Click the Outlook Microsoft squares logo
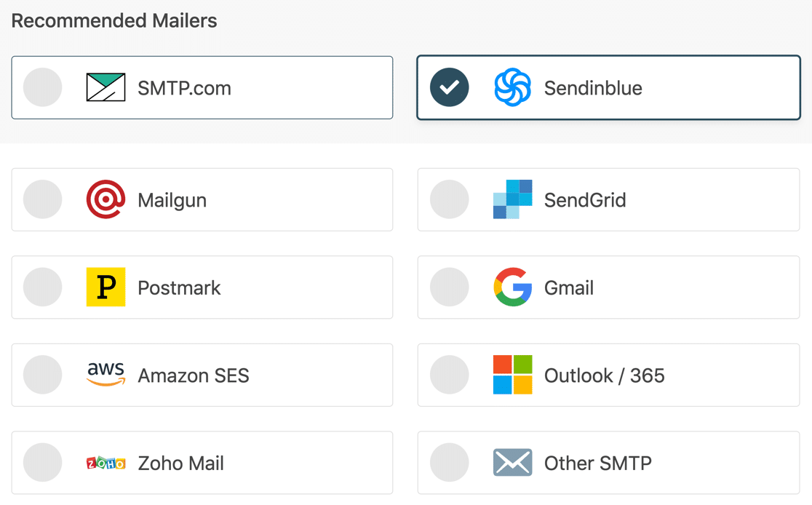This screenshot has height=505, width=812. (x=512, y=375)
